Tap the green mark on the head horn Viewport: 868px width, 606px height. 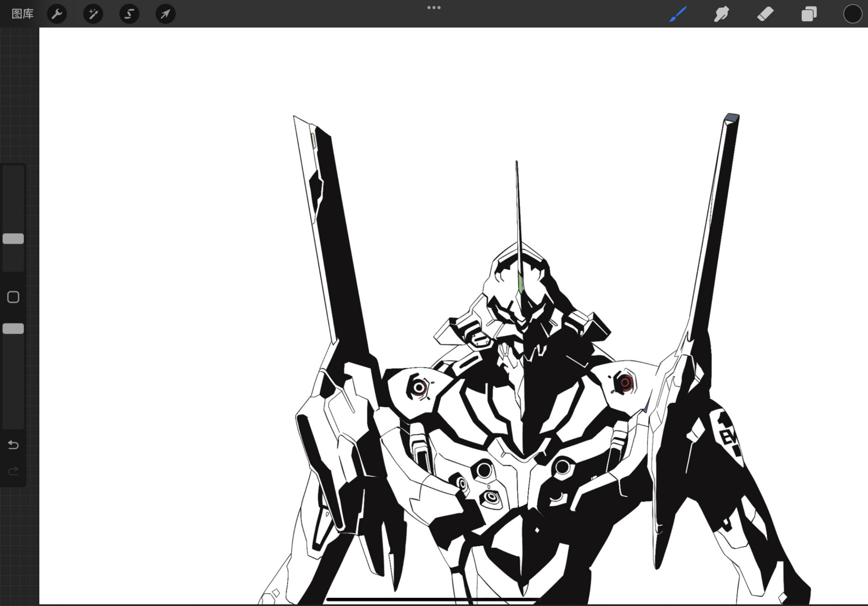[520, 283]
